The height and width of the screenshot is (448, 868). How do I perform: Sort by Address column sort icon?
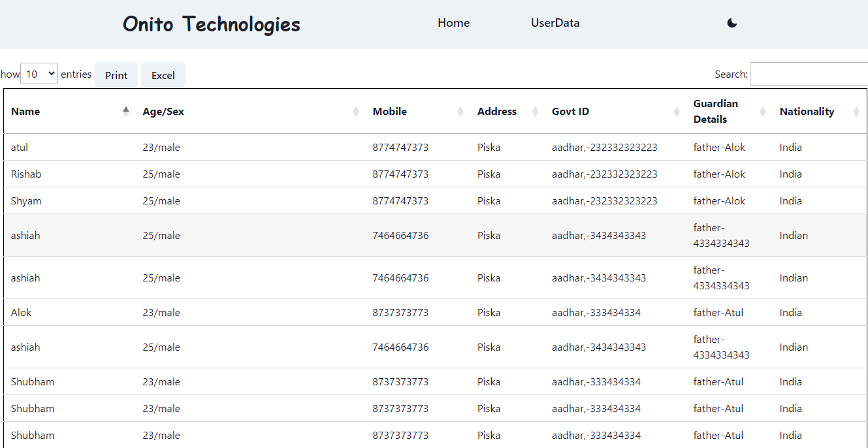(x=535, y=112)
